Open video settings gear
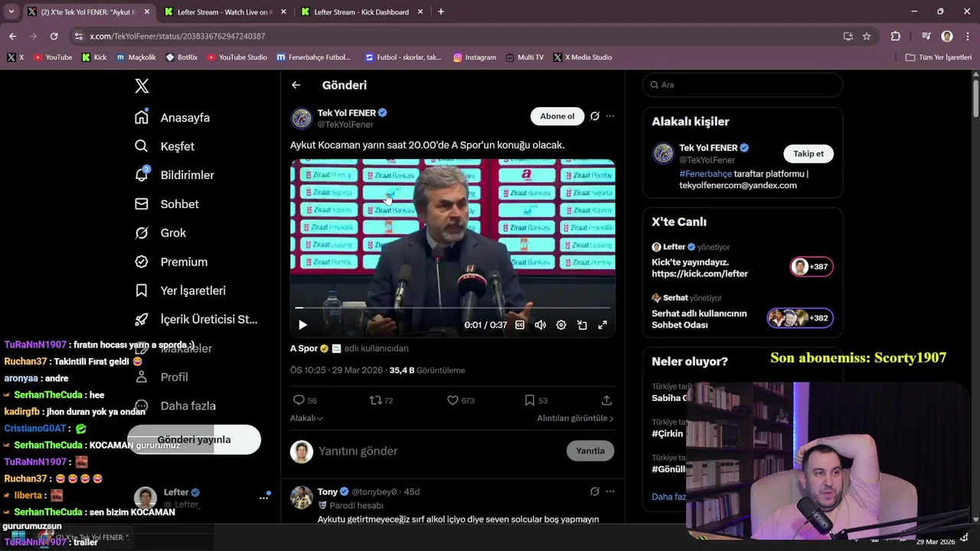This screenshot has height=551, width=980. 561,325
